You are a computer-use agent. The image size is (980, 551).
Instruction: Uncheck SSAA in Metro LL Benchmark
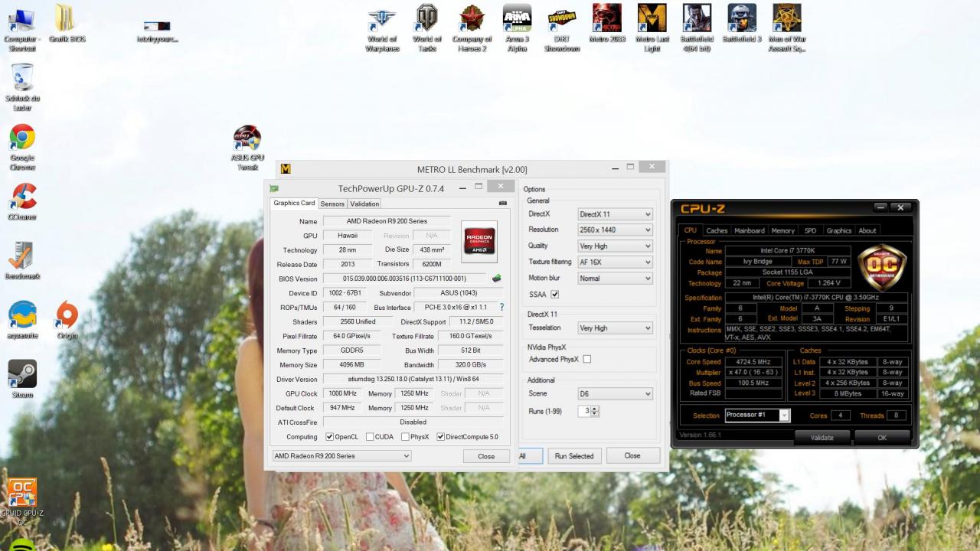point(555,295)
